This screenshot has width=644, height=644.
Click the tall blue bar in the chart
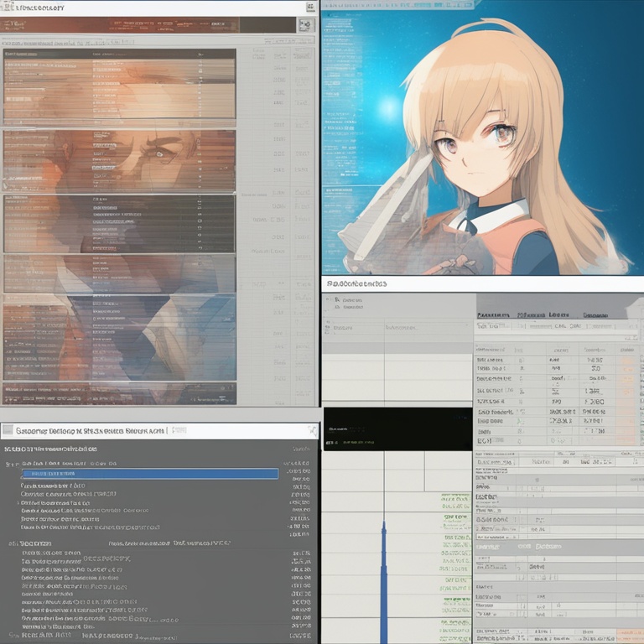point(383,582)
